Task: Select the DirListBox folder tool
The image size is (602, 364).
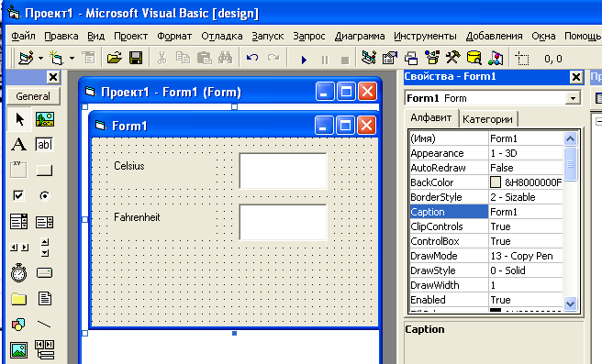Action: [19, 299]
